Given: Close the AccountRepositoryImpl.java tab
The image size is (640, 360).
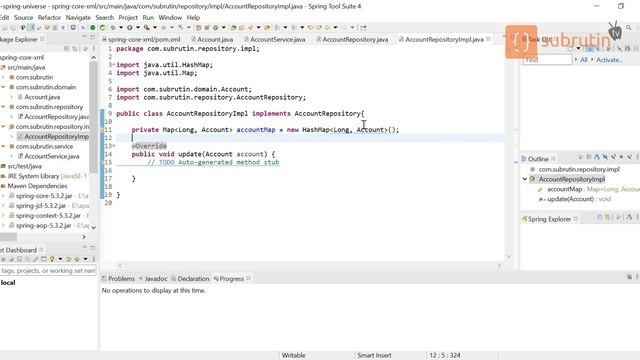Looking at the screenshot, I should click(x=488, y=39).
